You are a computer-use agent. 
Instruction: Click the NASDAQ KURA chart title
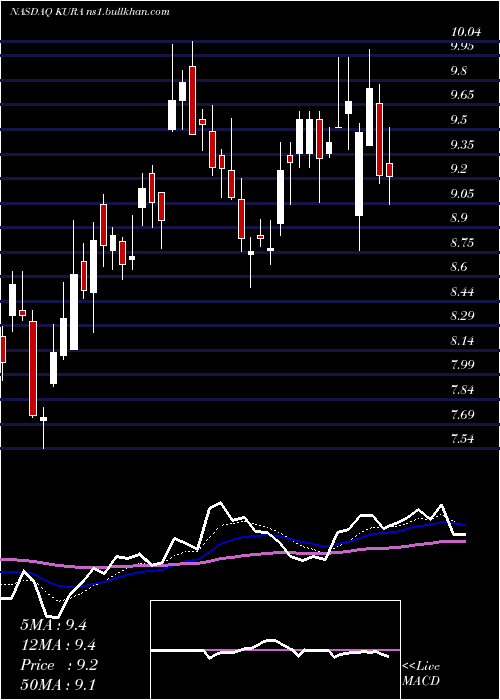(90, 12)
